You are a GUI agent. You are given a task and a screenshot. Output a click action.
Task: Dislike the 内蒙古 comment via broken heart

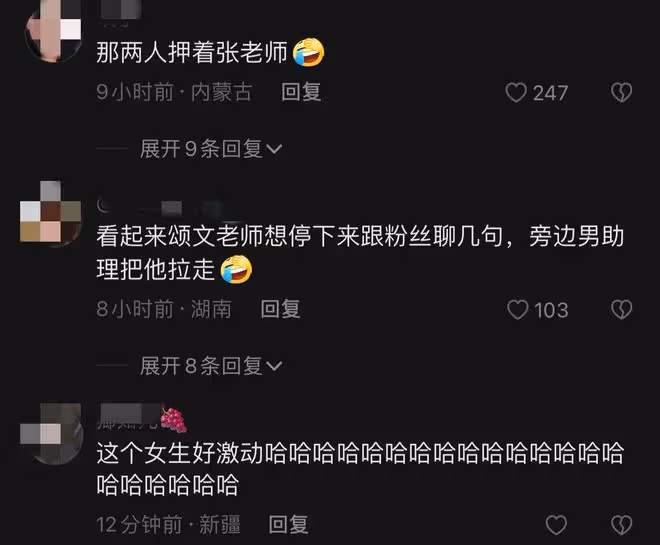click(x=621, y=92)
